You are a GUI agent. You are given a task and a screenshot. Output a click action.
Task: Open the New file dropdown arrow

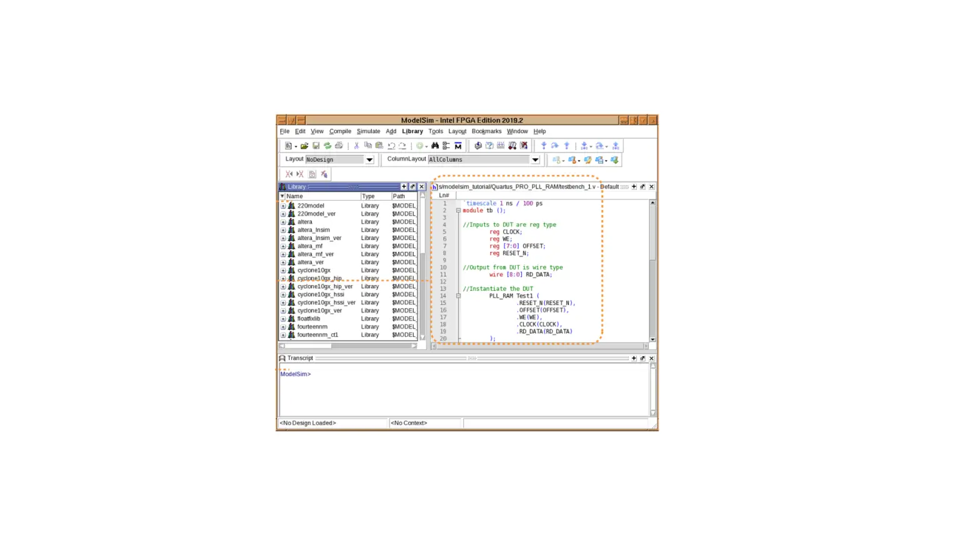point(296,146)
